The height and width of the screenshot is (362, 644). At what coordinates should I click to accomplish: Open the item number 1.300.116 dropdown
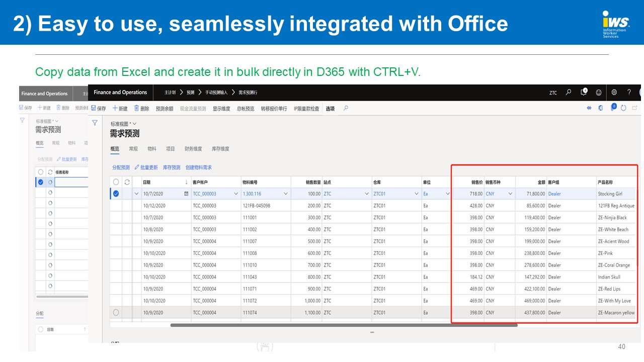point(286,194)
